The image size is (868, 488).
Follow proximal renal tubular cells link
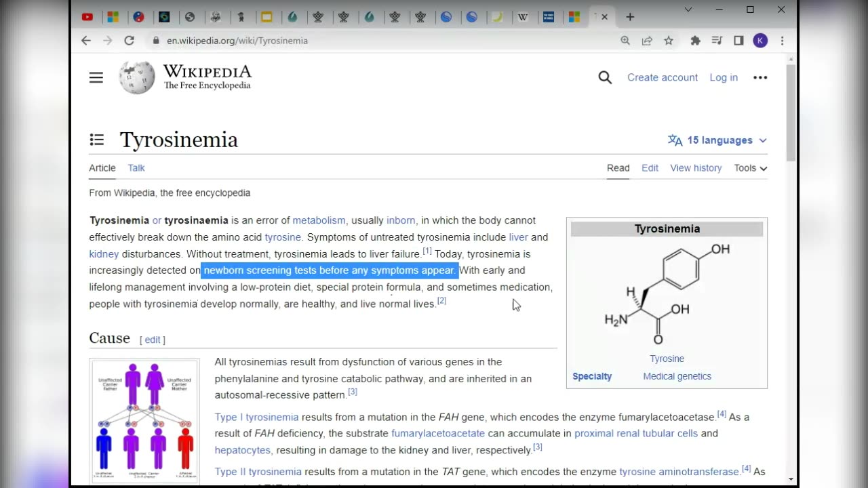pos(636,433)
